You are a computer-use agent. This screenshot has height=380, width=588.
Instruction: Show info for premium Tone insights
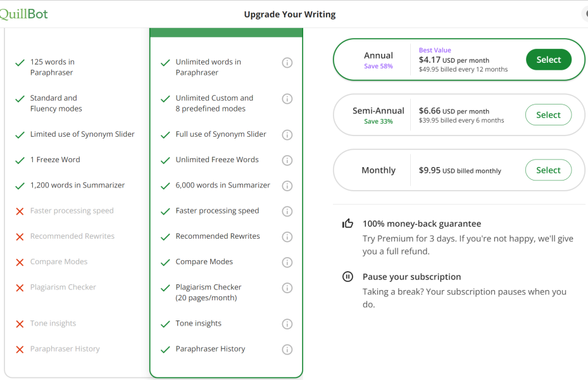click(x=287, y=324)
